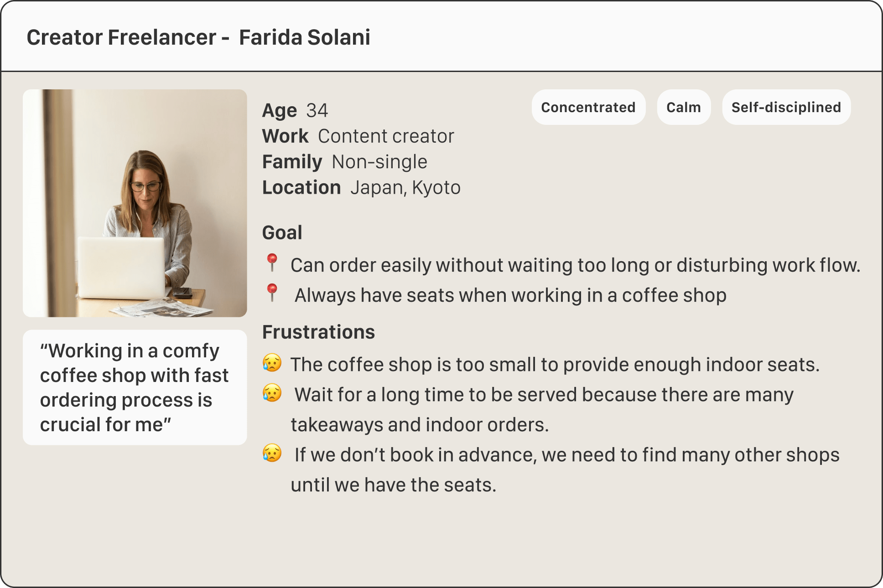
Task: Select the Concentrated trait tag
Action: [x=588, y=107]
